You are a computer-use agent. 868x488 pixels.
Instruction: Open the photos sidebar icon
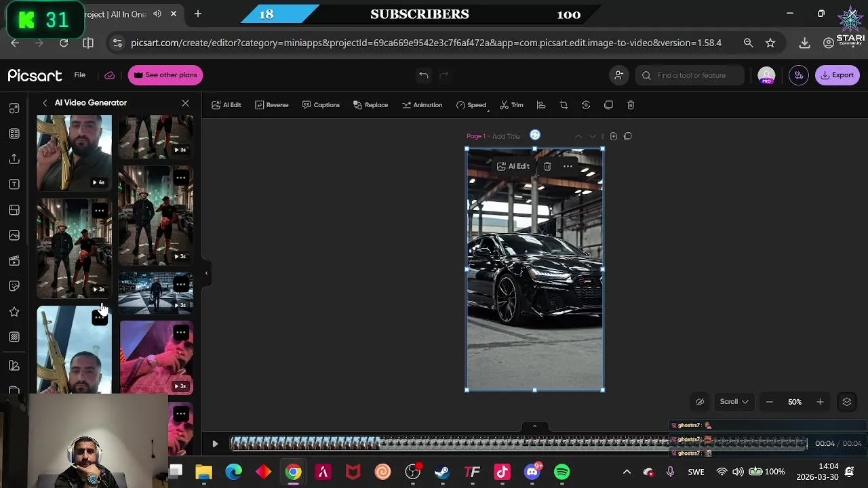click(x=14, y=235)
